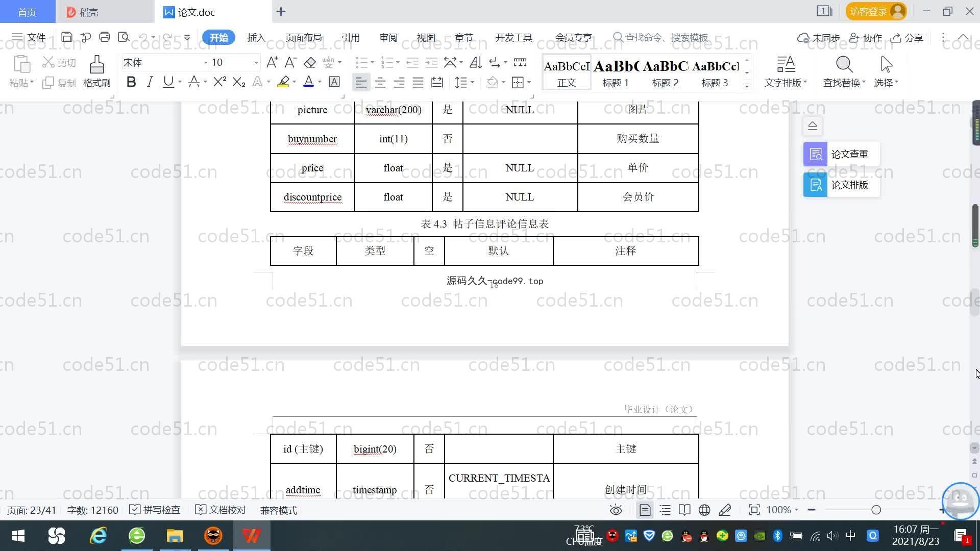Image resolution: width=980 pixels, height=551 pixels.
Task: Open Thesis Check (论文查重) side panel
Action: (x=841, y=154)
